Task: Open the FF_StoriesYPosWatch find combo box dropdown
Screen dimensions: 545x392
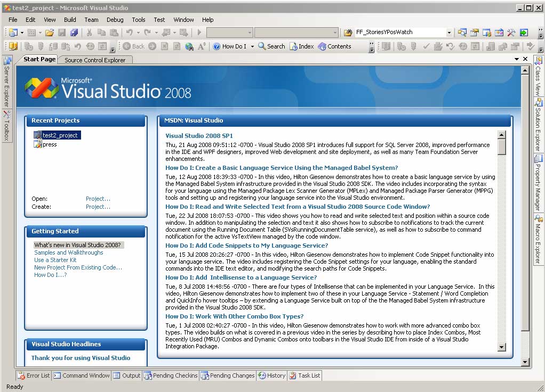Action: [x=449, y=32]
